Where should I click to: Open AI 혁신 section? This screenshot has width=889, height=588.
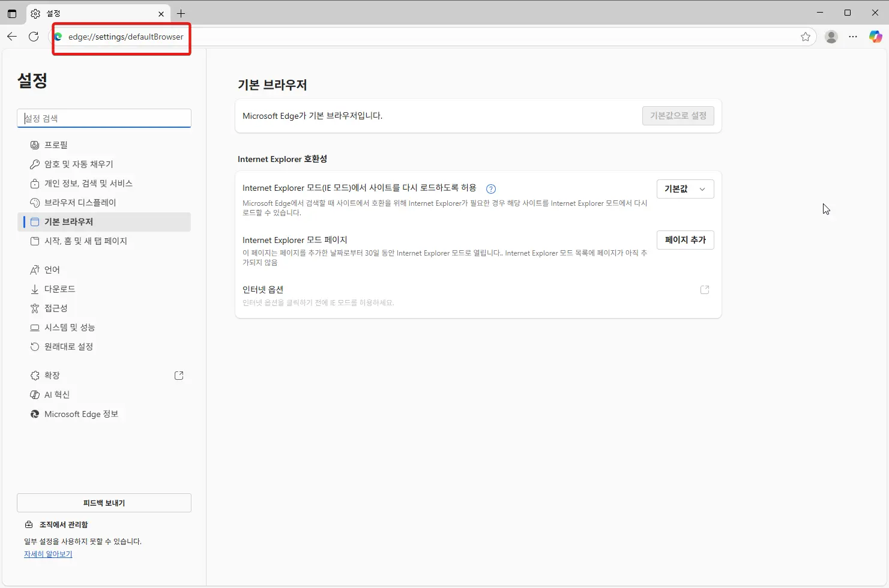[104, 394]
